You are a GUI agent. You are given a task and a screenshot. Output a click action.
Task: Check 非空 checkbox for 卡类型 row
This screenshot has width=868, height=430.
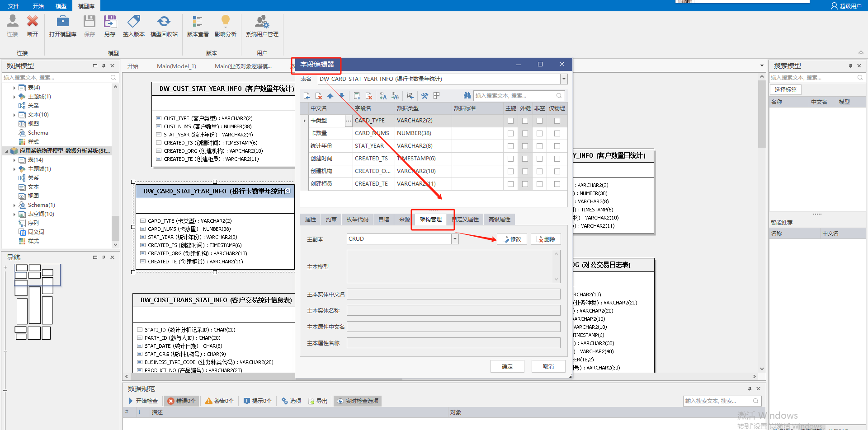[x=539, y=121]
